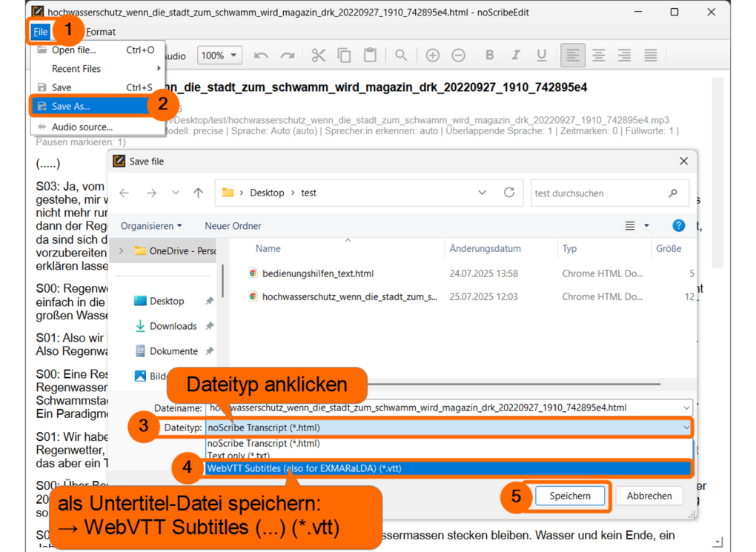The height and width of the screenshot is (552, 756).
Task: Open the Format menu
Action: pos(101,31)
